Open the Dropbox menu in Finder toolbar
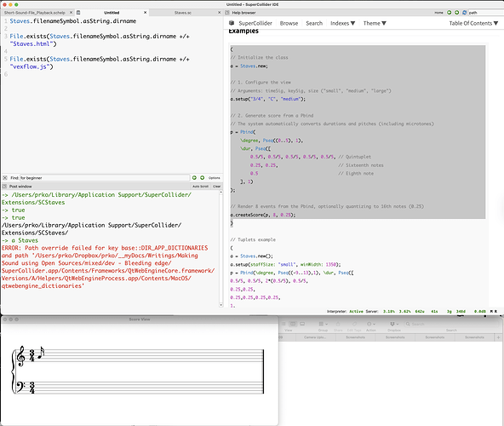The width and height of the screenshot is (504, 426). coord(394,324)
